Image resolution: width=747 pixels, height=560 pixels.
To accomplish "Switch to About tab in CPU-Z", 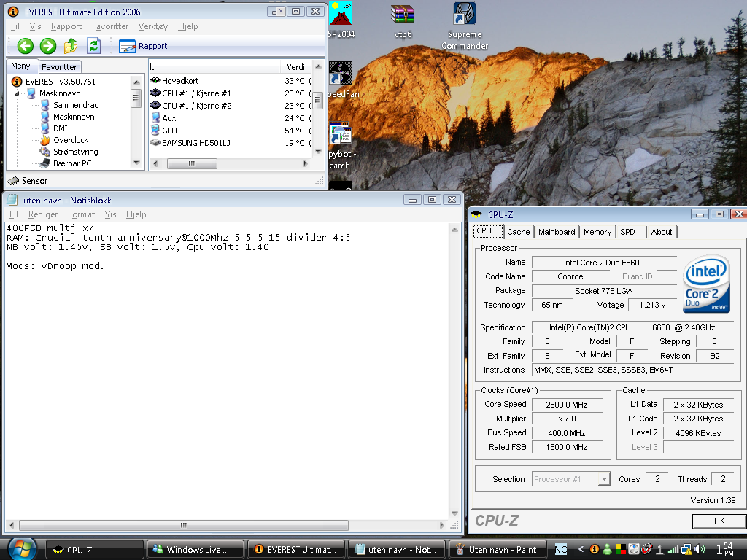I will (661, 232).
